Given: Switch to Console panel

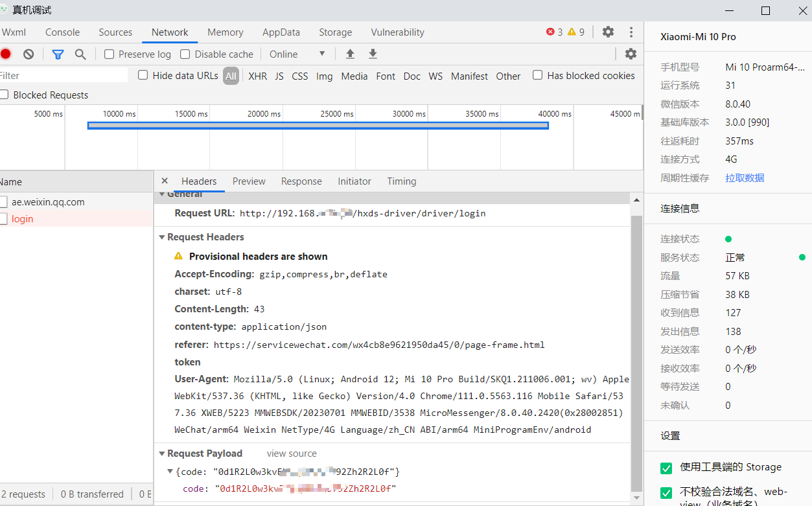Looking at the screenshot, I should click(x=63, y=32).
